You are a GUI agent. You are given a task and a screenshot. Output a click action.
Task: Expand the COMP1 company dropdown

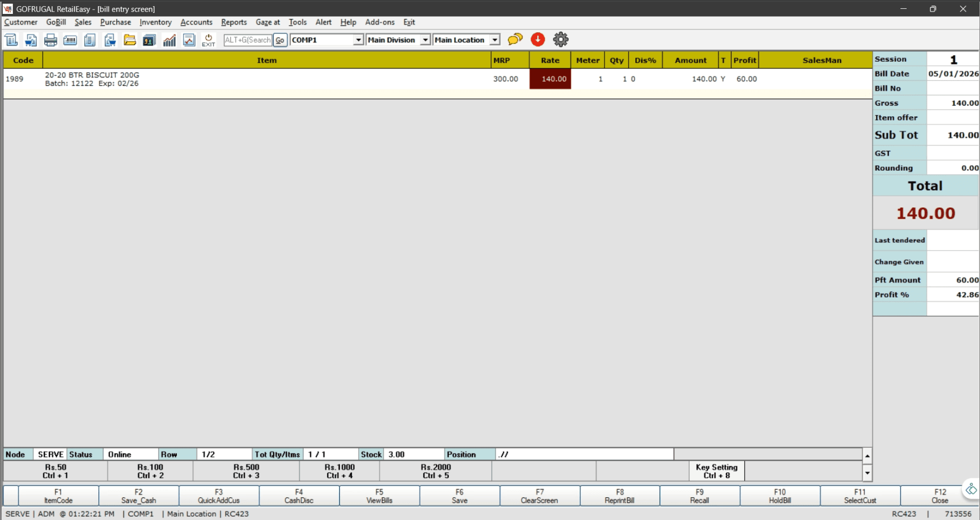pyautogui.click(x=358, y=40)
